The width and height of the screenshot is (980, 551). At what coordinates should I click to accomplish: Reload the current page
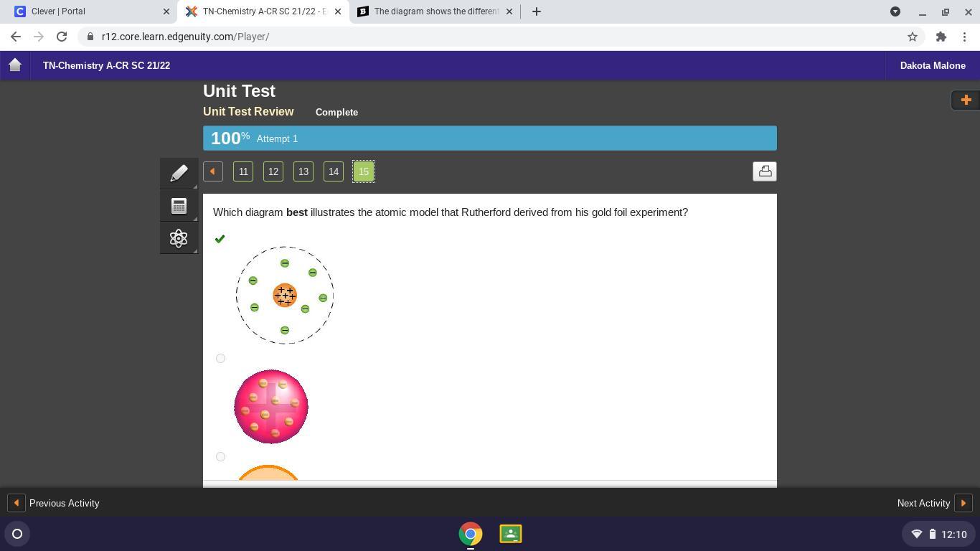(x=62, y=37)
